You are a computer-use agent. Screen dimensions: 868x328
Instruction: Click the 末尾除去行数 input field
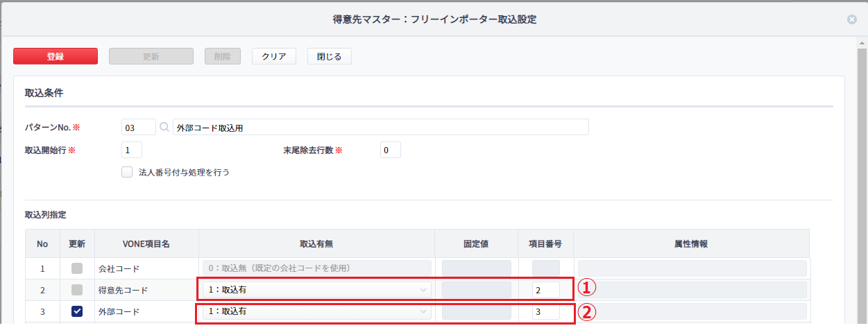pyautogui.click(x=391, y=150)
